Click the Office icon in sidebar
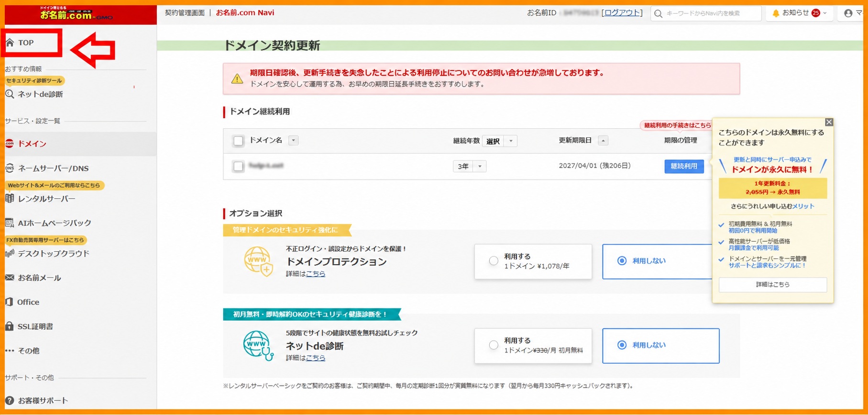The image size is (868, 415). click(x=10, y=302)
